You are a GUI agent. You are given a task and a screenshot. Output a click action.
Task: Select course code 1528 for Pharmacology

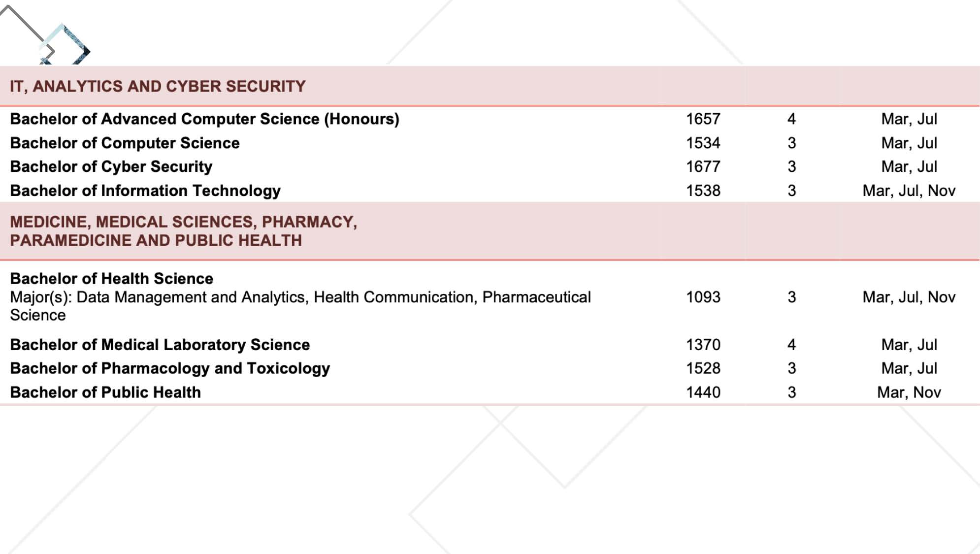(x=703, y=368)
